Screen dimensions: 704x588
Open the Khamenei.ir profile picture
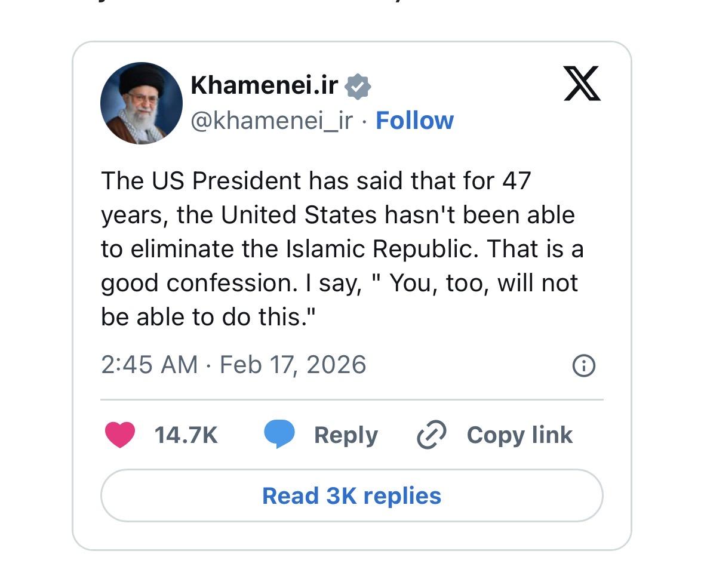(142, 103)
